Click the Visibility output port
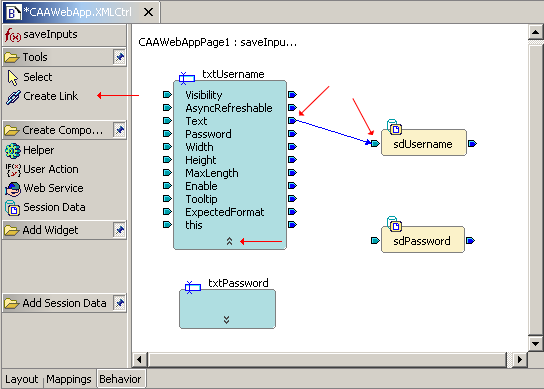The image size is (544, 389). coord(292,94)
